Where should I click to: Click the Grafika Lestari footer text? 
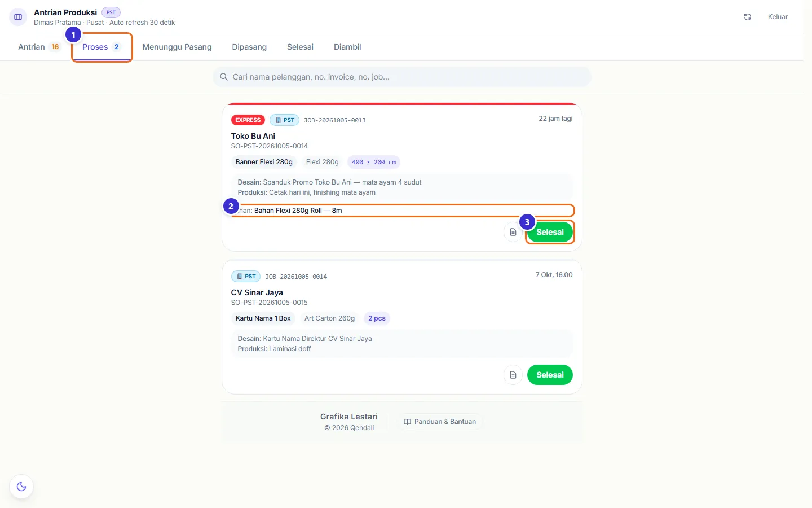(349, 417)
